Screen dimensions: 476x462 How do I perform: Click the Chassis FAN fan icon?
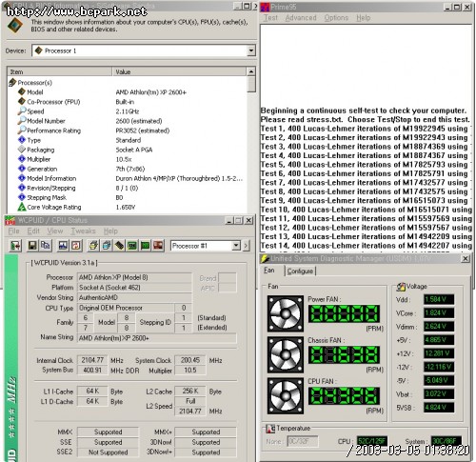(x=286, y=354)
